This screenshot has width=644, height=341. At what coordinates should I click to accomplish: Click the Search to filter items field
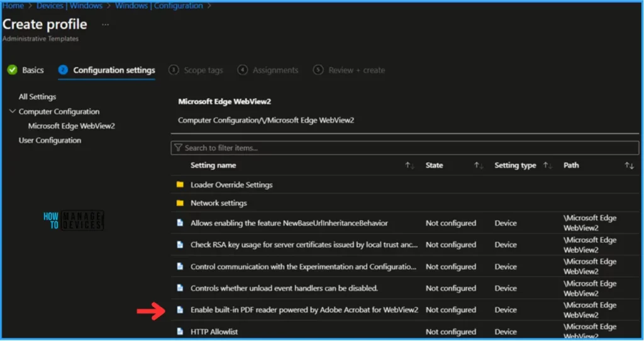[404, 148]
